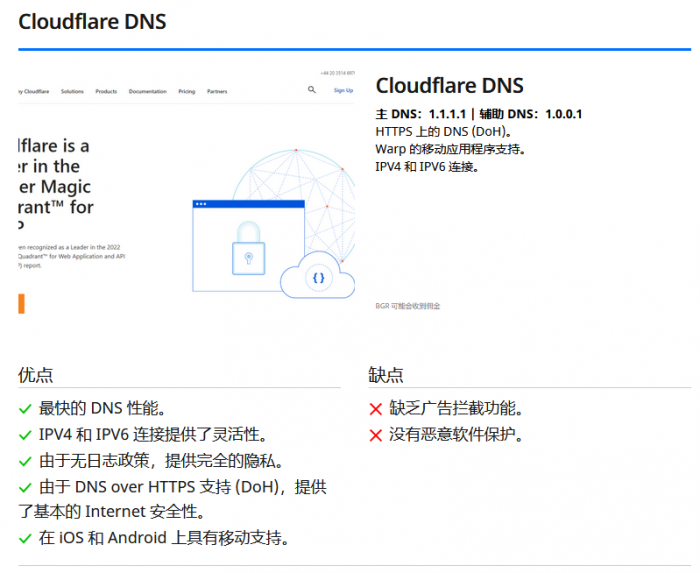Click the padlock illustration icon
Image resolution: width=700 pixels, height=573 pixels.
248,249
